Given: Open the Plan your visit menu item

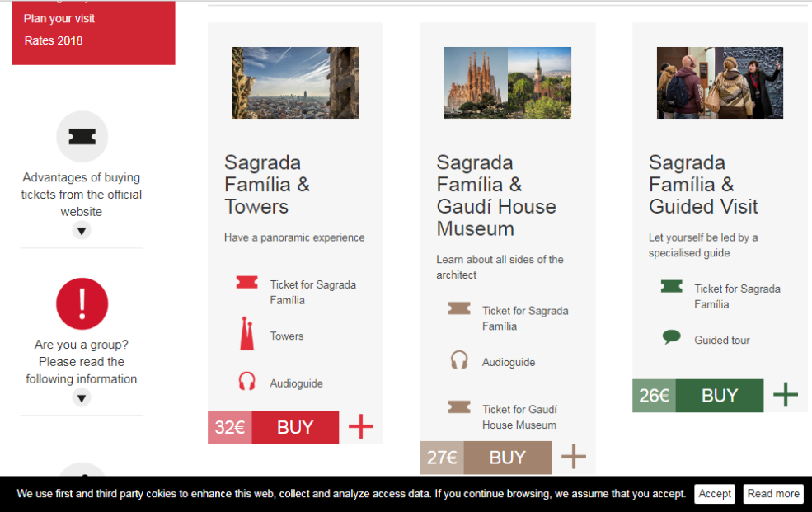Looking at the screenshot, I should point(59,19).
